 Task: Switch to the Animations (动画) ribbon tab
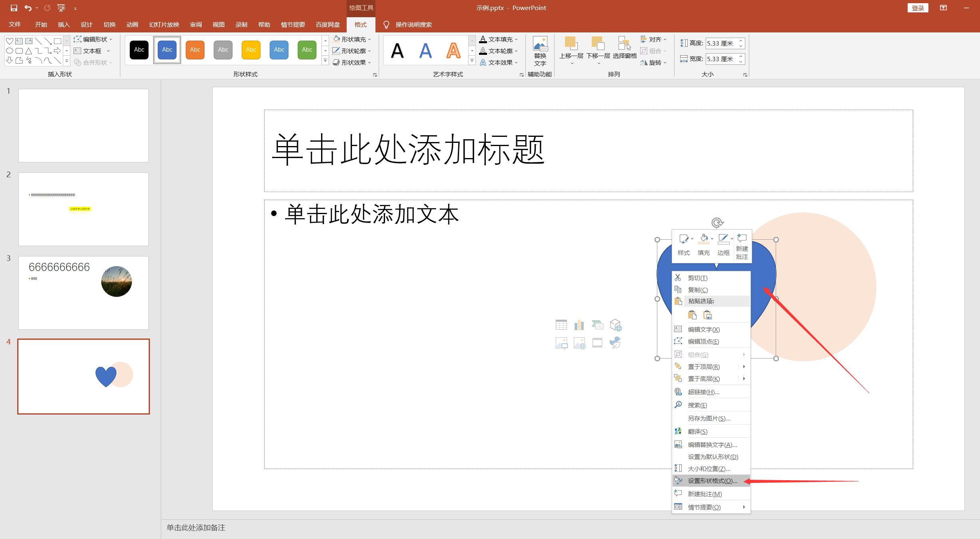pyautogui.click(x=132, y=25)
